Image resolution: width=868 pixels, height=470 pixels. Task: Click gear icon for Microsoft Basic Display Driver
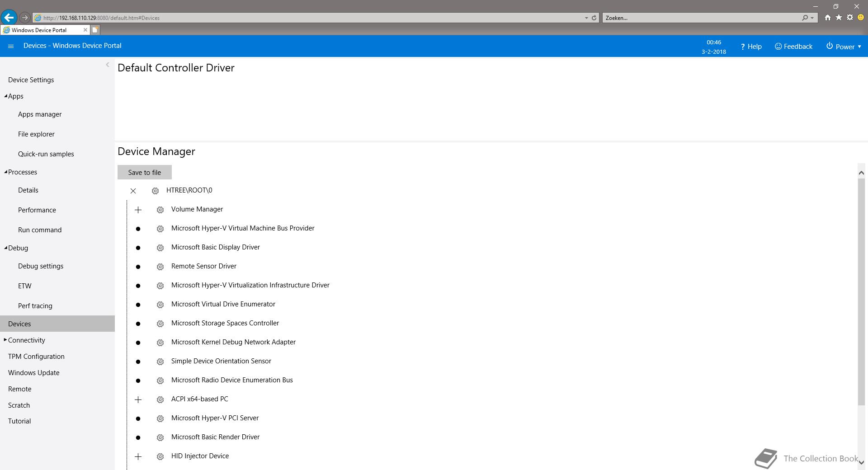[160, 248]
